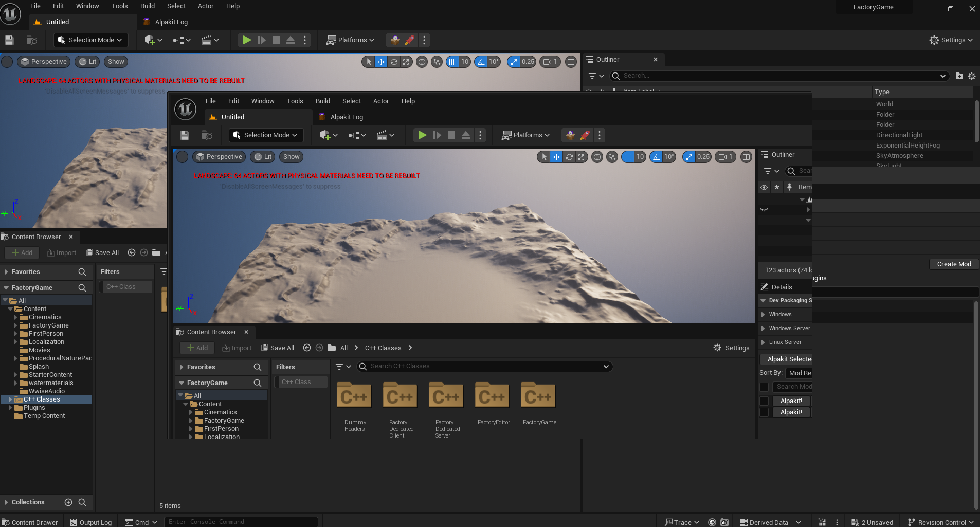
Task: Click search icon beside front window Favorites
Action: point(258,367)
